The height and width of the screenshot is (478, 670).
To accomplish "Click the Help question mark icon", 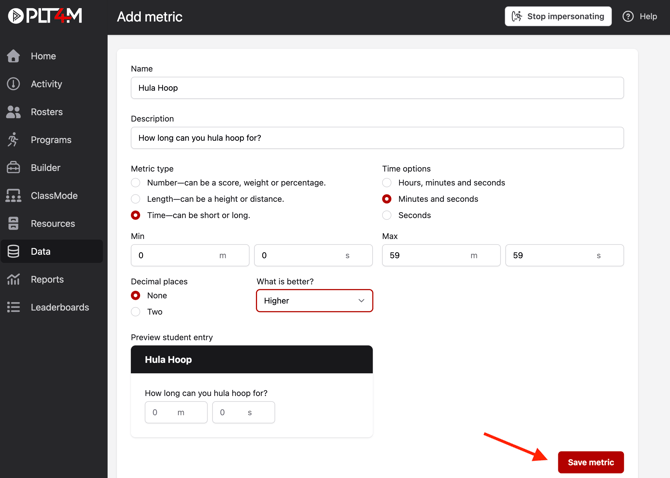I will click(x=628, y=16).
